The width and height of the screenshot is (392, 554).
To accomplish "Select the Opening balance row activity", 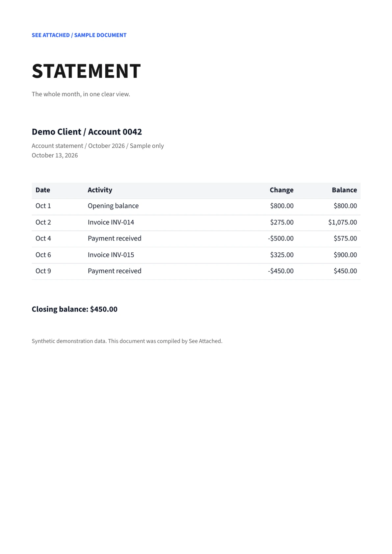I will (113, 206).
